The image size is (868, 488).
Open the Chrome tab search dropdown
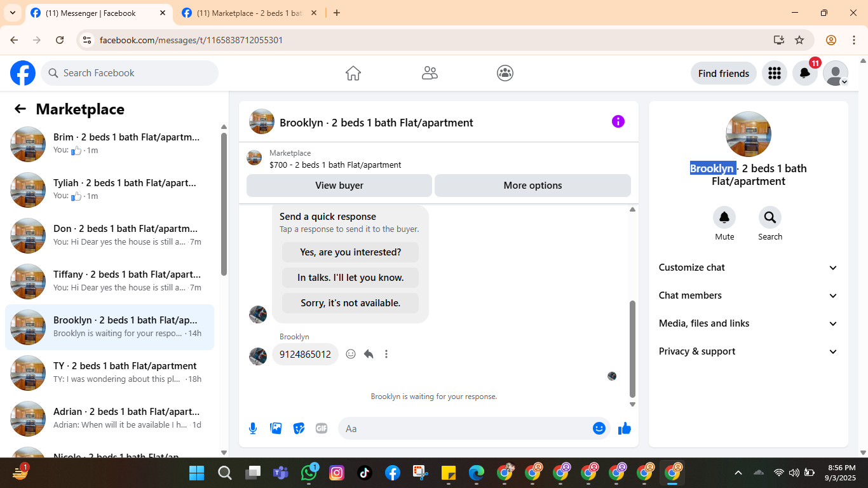click(x=13, y=13)
